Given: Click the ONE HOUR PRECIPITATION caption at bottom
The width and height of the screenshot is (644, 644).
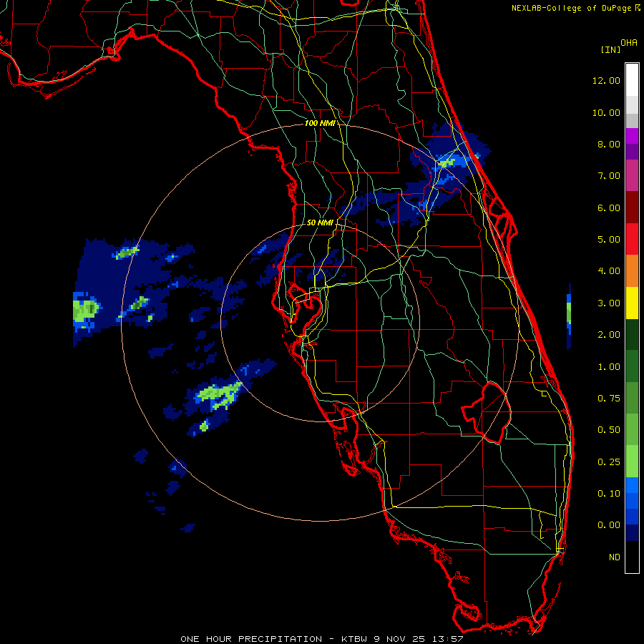Looking at the screenshot, I should point(321,639).
